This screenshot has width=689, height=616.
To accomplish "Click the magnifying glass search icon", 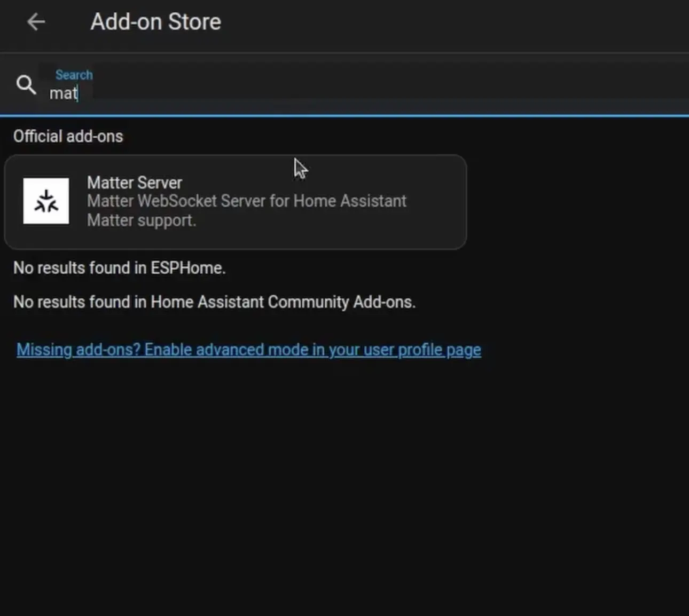I will point(26,85).
